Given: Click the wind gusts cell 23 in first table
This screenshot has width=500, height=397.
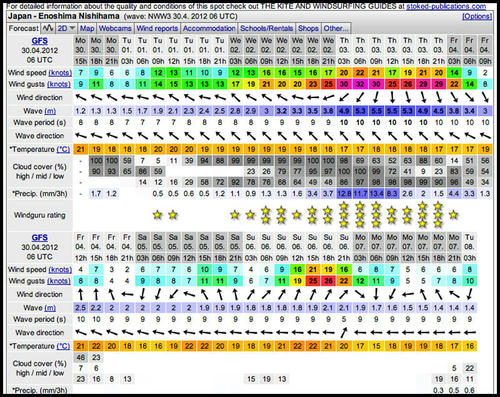Looking at the screenshot, I should click(x=313, y=84).
